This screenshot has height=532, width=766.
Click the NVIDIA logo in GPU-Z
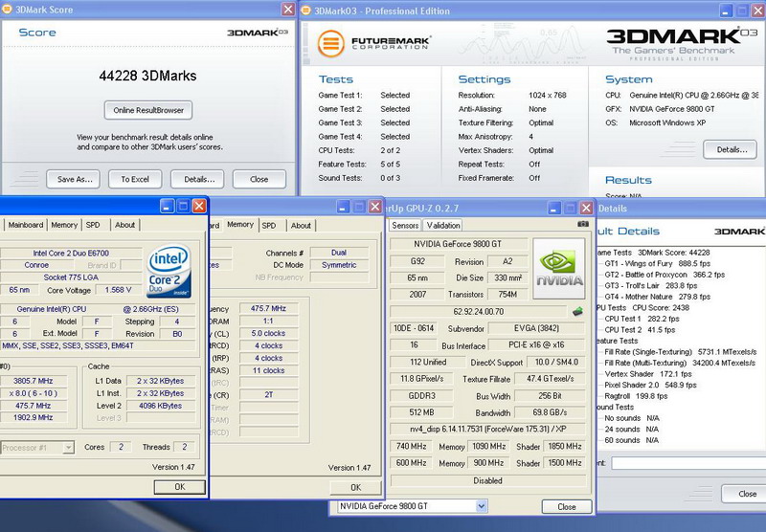point(559,269)
